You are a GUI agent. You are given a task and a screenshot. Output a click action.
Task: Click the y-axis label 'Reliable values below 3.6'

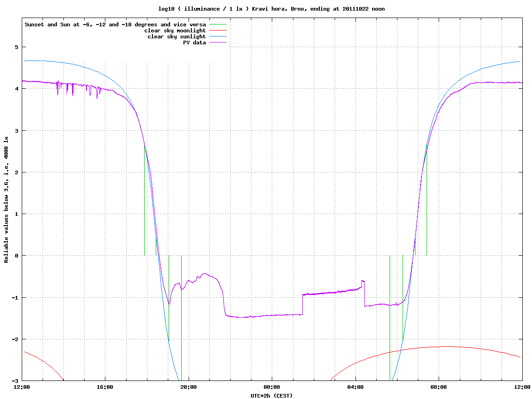(6, 200)
